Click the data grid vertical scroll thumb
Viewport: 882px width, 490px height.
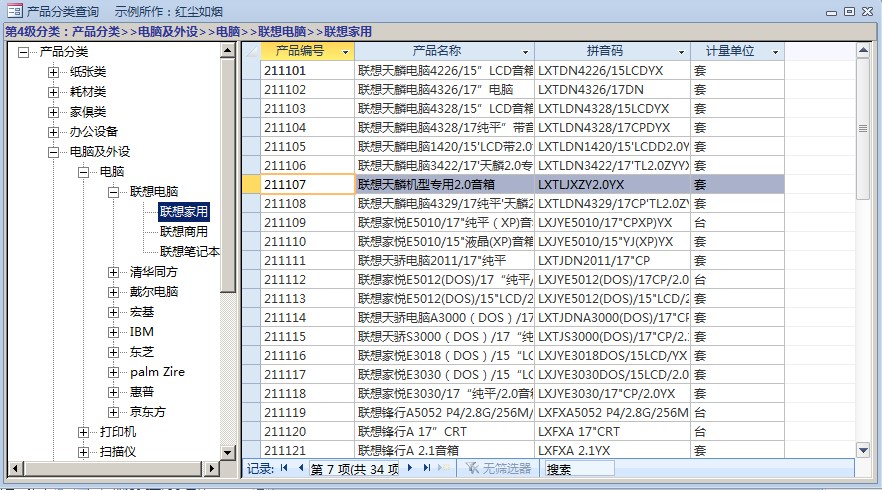pos(863,129)
